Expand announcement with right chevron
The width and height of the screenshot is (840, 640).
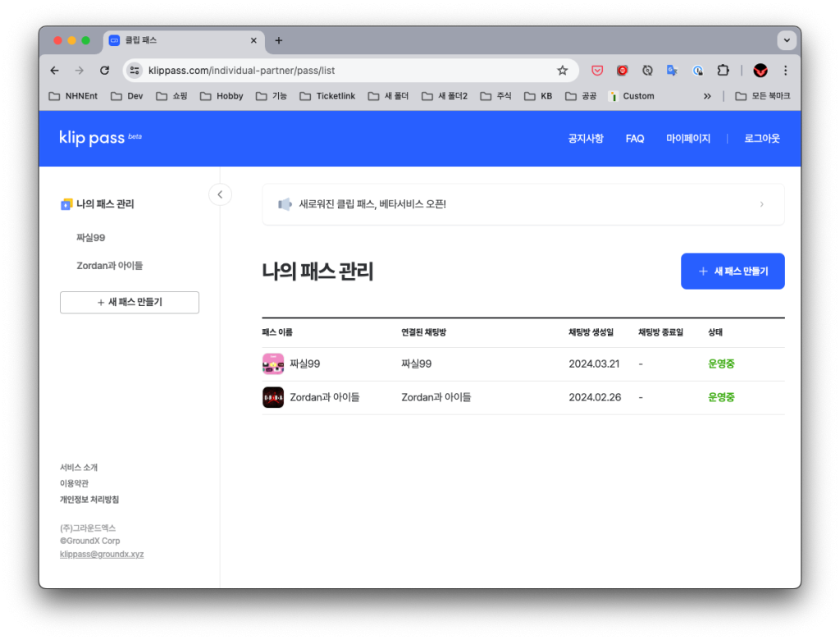click(761, 204)
